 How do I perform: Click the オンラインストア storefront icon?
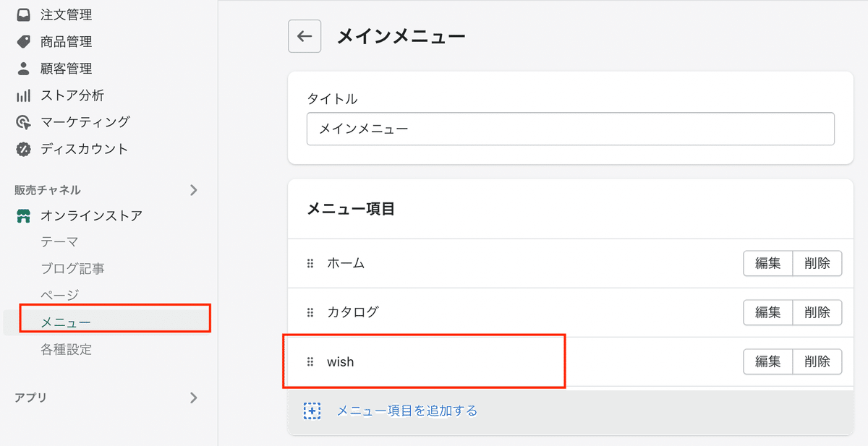coord(24,215)
